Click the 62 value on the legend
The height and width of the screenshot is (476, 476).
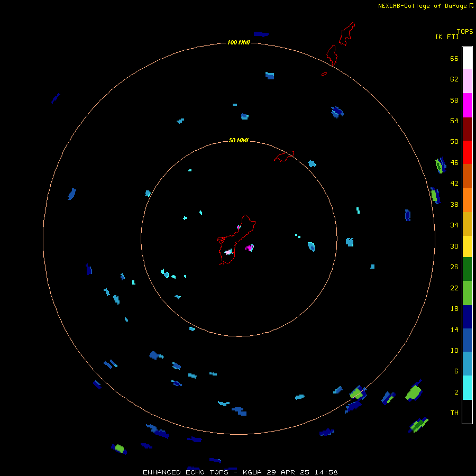(x=454, y=79)
